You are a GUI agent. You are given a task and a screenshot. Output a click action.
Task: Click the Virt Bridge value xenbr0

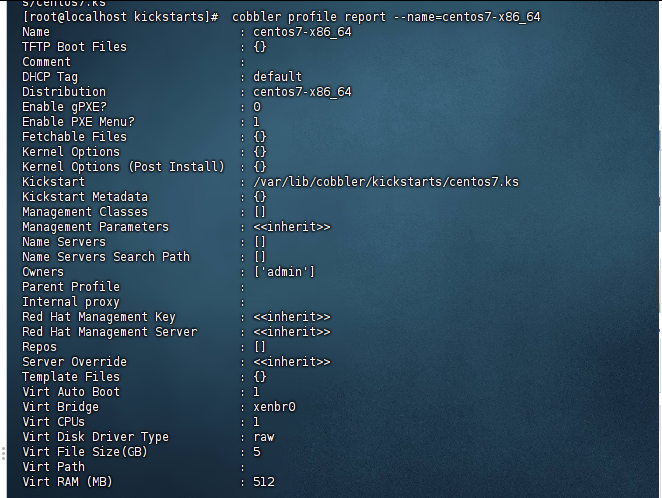tap(274, 407)
